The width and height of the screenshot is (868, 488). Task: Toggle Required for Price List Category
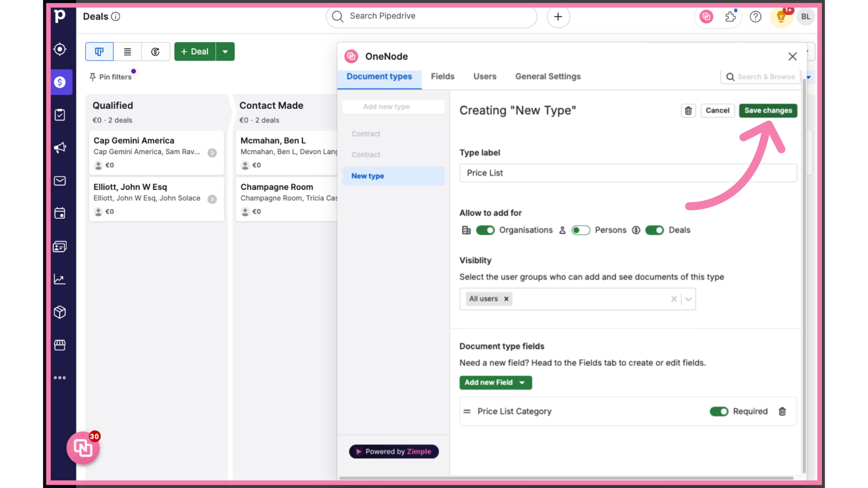click(719, 411)
